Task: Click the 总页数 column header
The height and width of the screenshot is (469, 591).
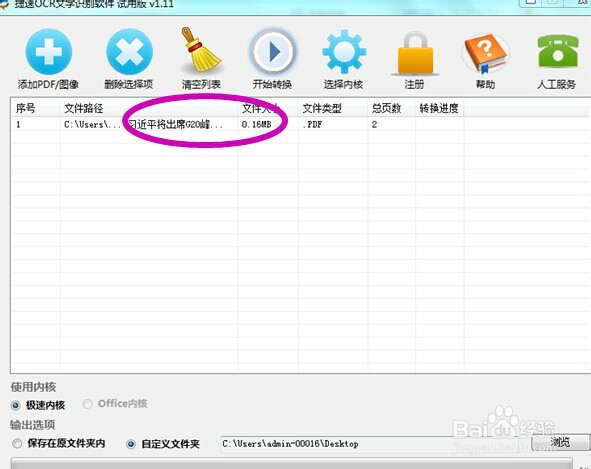Action: 391,108
